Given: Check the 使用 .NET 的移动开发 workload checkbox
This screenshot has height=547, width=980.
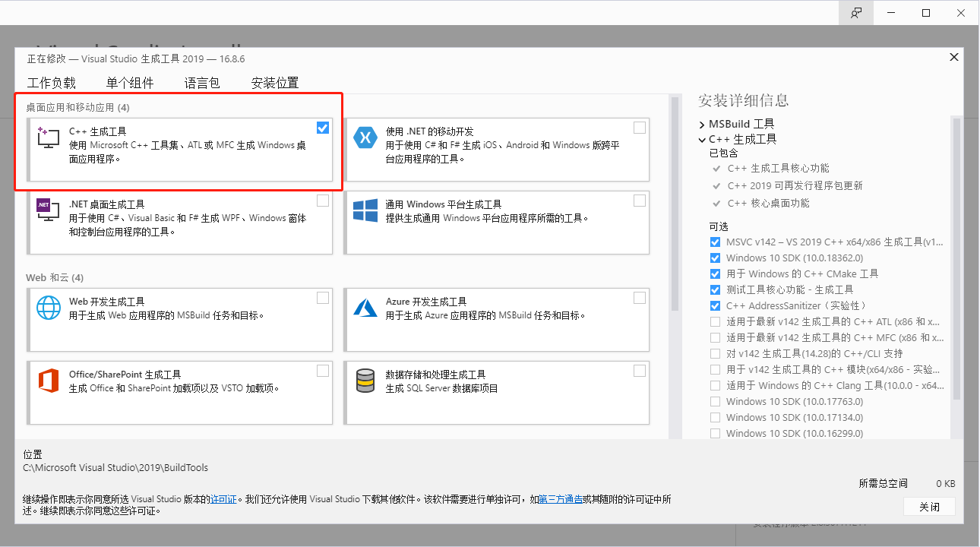Looking at the screenshot, I should tap(640, 128).
